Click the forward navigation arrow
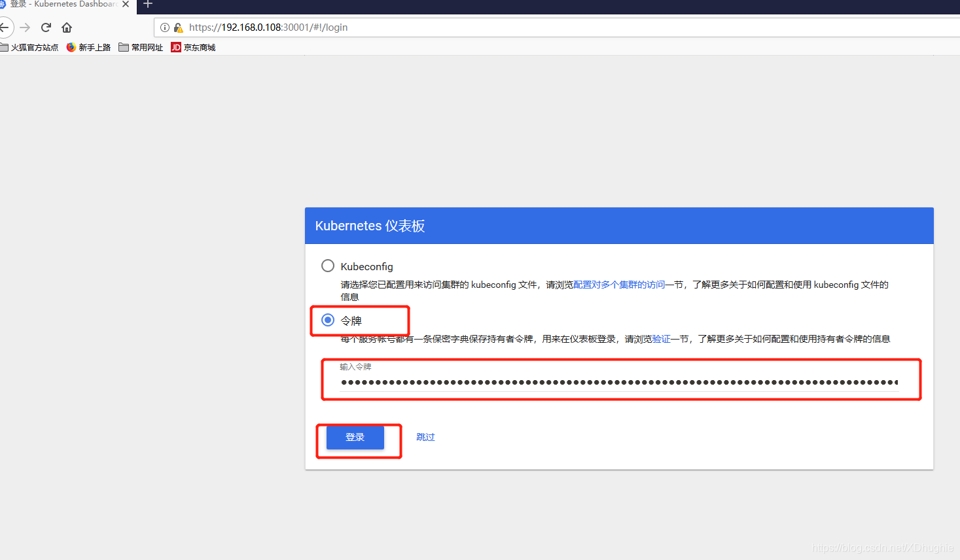This screenshot has width=960, height=560. click(x=25, y=27)
